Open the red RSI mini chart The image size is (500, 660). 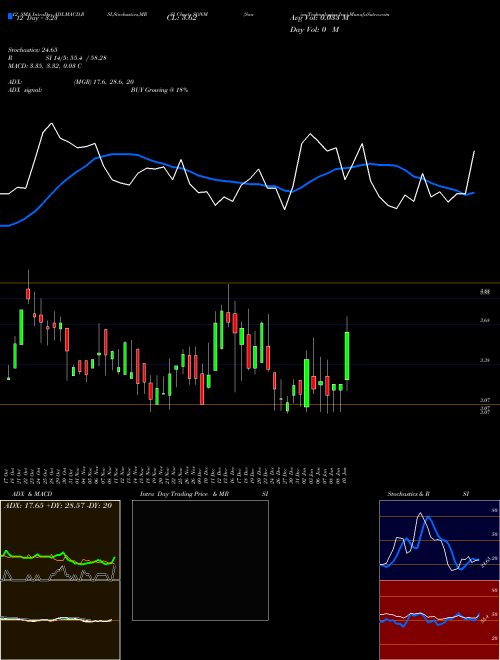click(x=439, y=620)
